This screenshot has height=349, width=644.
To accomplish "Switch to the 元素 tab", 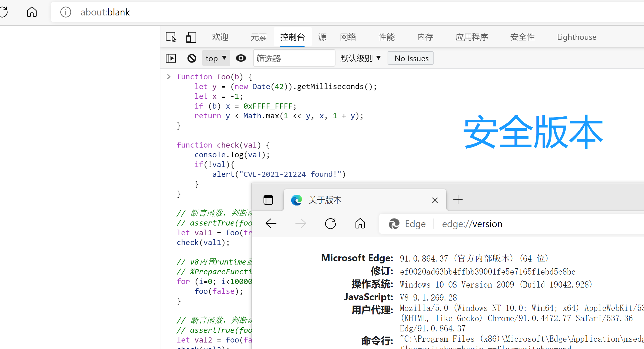I will coord(259,37).
